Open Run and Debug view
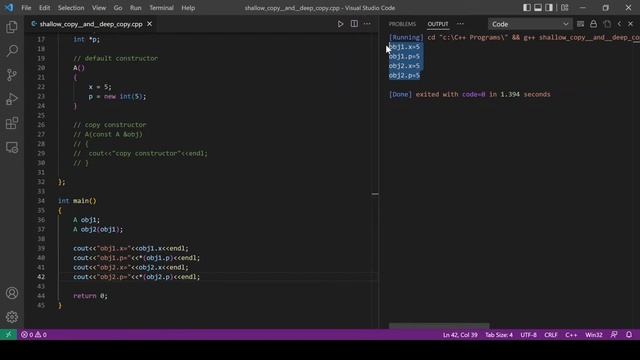 click(12, 99)
